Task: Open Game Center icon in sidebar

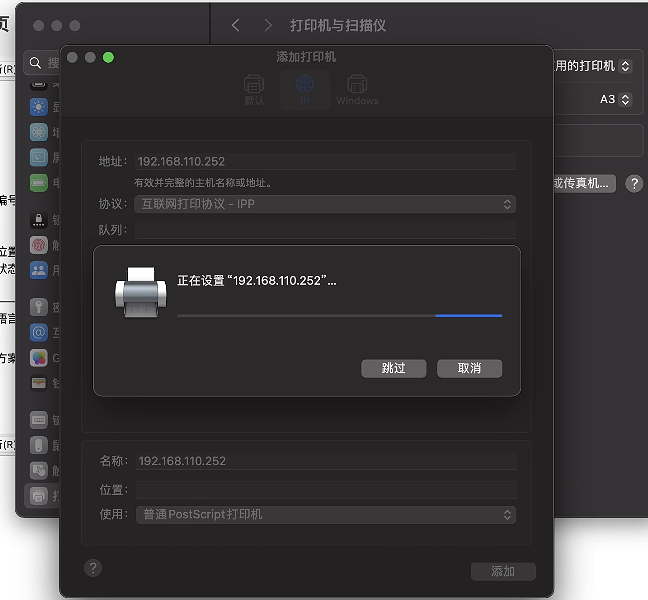Action: point(39,358)
